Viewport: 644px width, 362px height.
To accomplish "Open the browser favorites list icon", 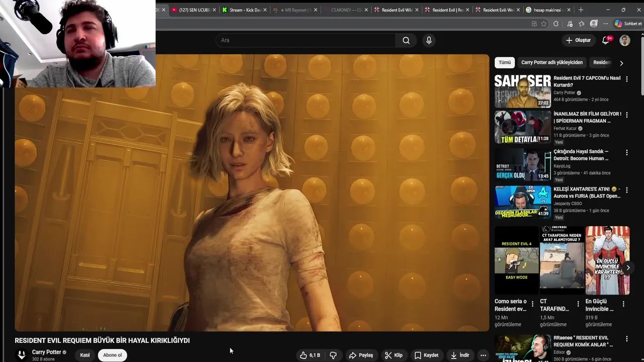I will [581, 24].
